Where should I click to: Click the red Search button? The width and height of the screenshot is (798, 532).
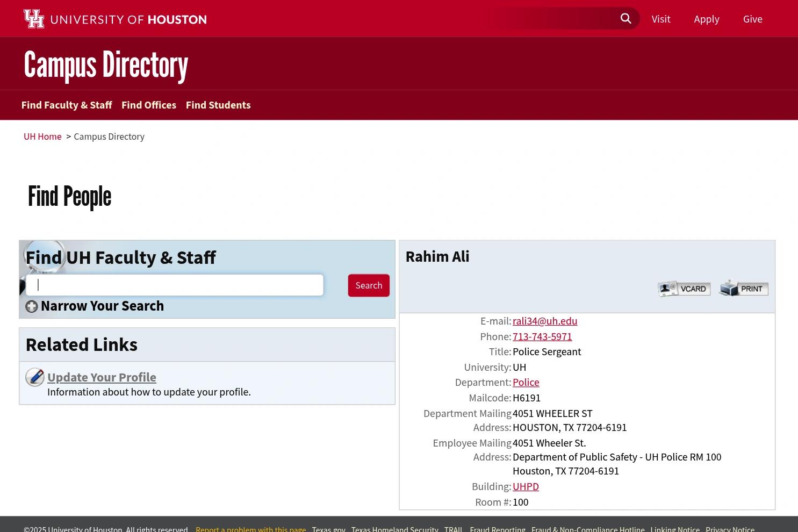pos(369,285)
